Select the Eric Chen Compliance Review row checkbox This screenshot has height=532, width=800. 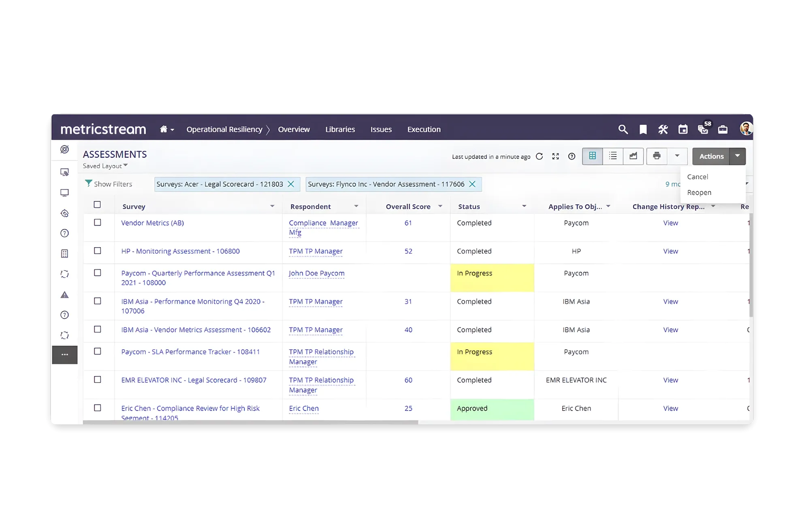click(x=98, y=408)
